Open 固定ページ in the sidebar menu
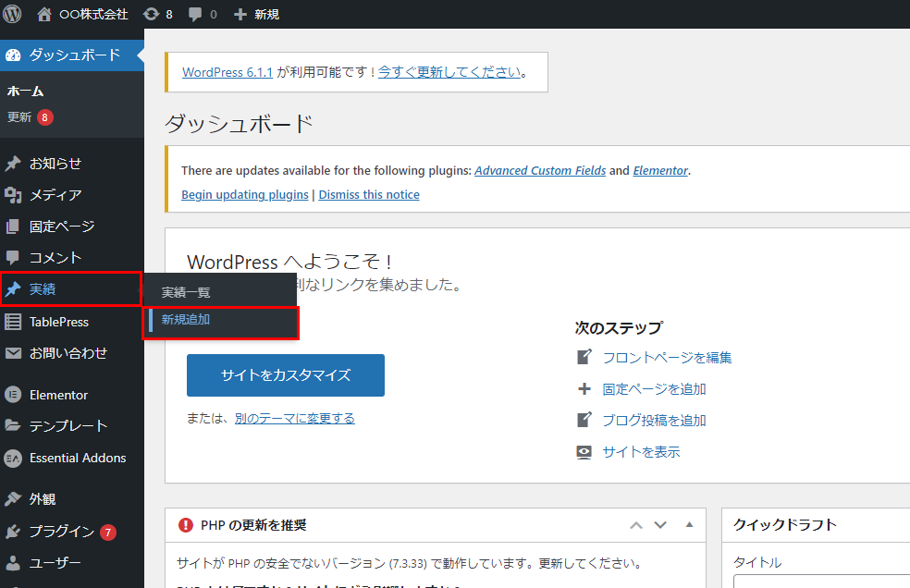 tap(61, 227)
